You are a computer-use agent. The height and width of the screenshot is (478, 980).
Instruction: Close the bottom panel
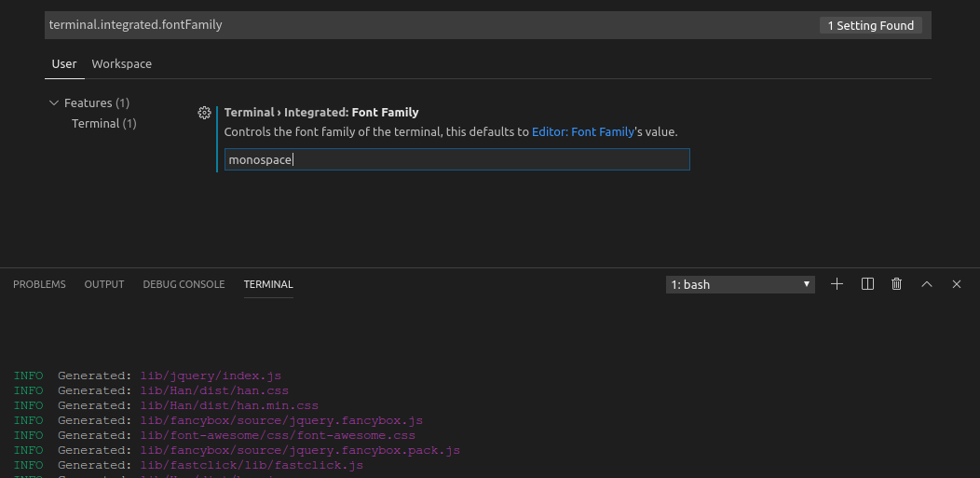[x=957, y=284]
